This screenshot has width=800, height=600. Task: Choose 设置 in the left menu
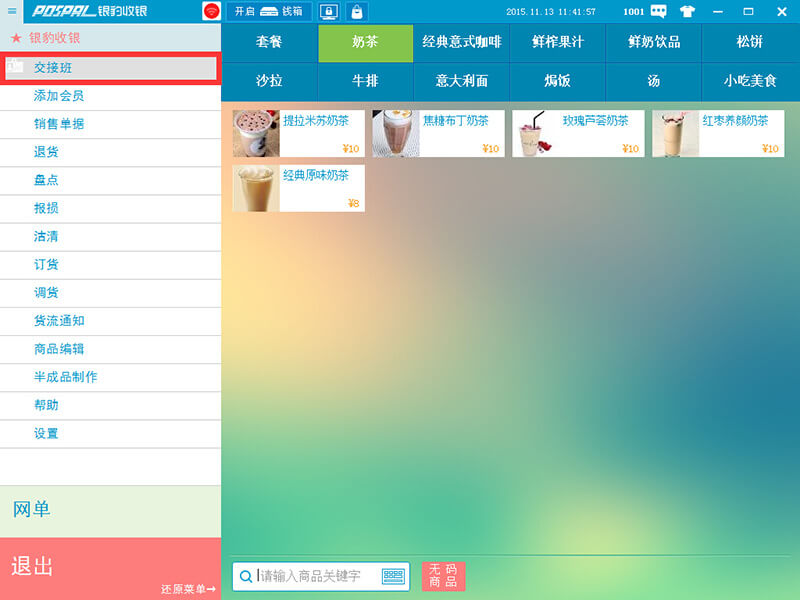pos(46,433)
